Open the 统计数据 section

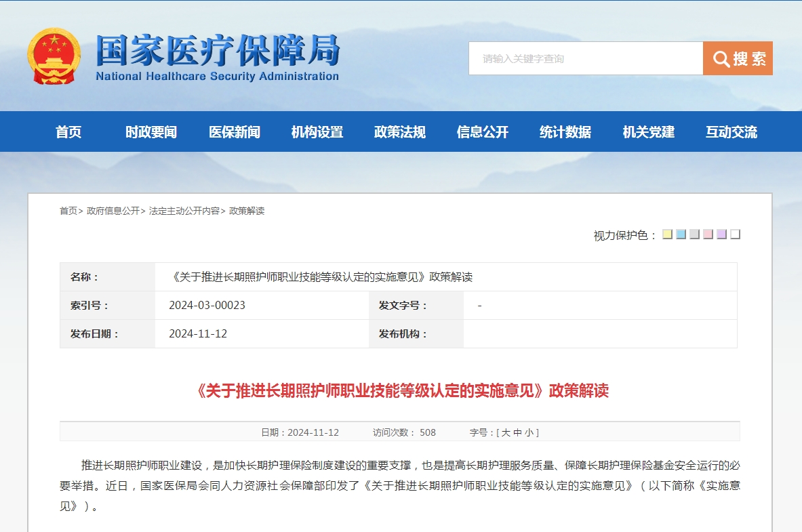click(565, 132)
